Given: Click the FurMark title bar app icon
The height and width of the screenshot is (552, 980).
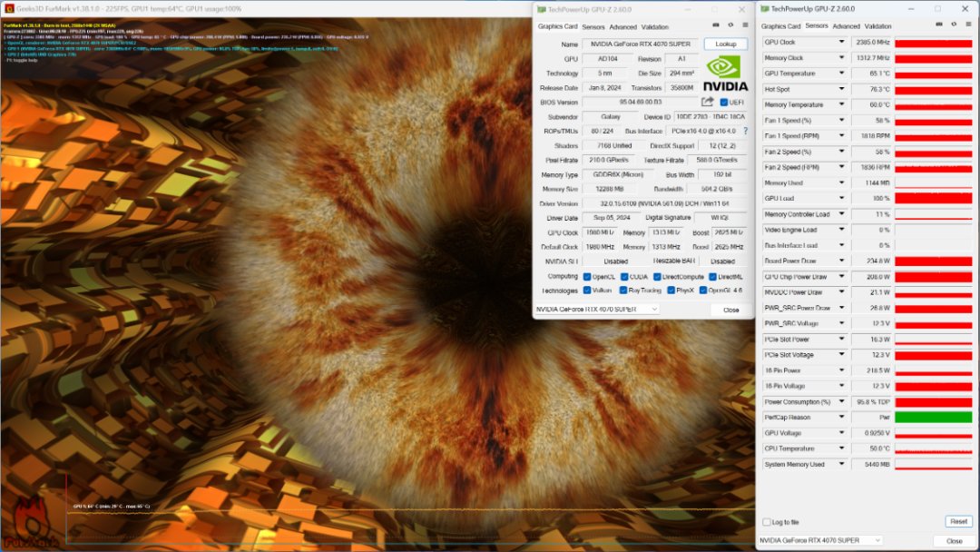Looking at the screenshot, I should click(9, 9).
